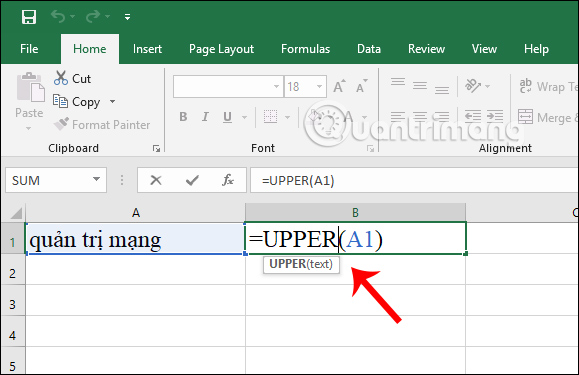This screenshot has width=579, height=375.
Task: Select column A header
Action: 136,213
